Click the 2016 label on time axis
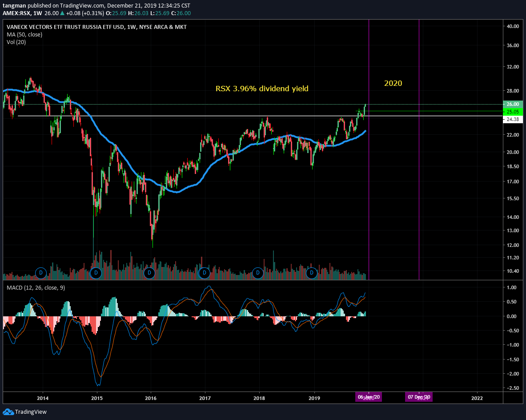The image size is (526, 420). (x=151, y=398)
